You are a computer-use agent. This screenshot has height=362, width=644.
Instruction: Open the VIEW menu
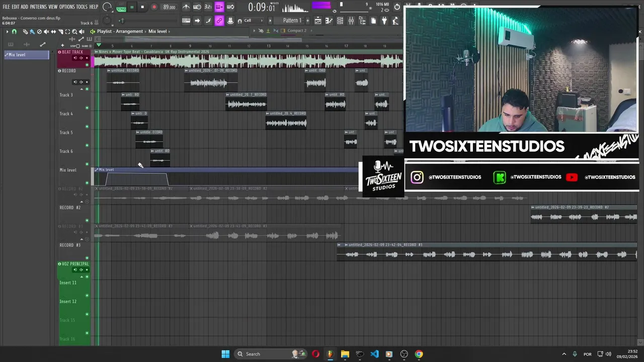(53, 7)
